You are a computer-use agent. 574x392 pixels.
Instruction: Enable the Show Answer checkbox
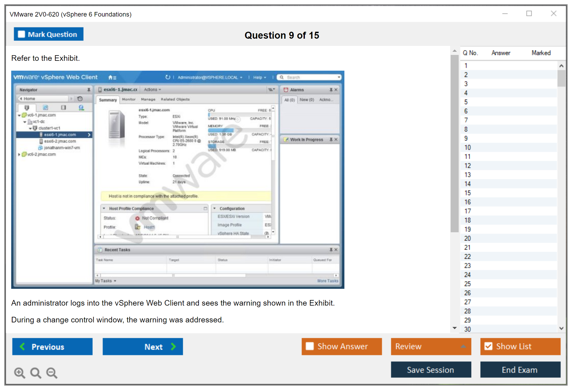point(310,346)
